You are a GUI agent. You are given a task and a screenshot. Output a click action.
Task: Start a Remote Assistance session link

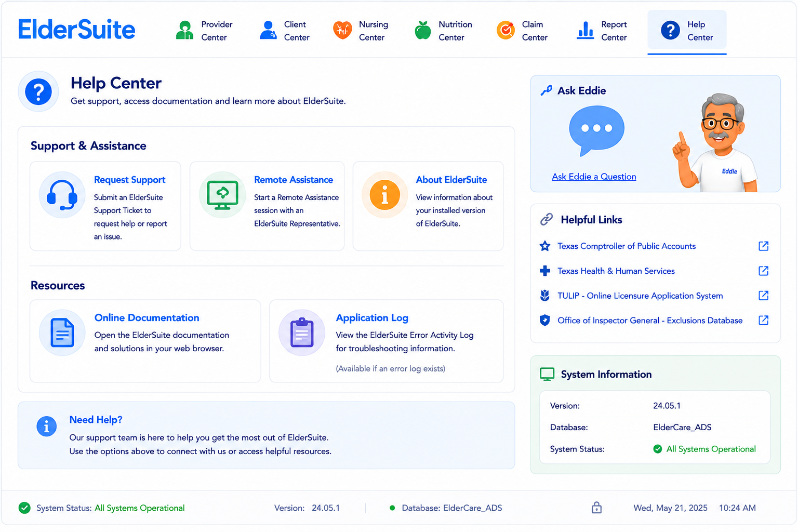(294, 180)
